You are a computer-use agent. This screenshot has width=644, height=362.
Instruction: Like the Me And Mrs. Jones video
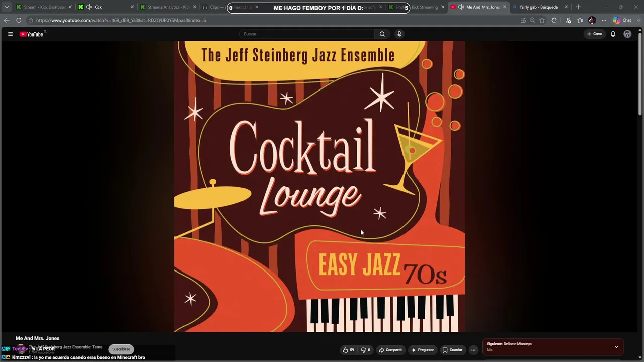click(348, 350)
